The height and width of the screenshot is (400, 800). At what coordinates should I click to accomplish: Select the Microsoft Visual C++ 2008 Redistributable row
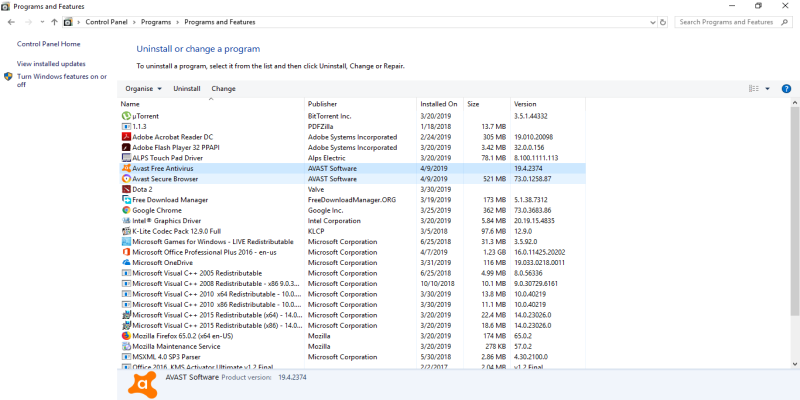point(352,283)
